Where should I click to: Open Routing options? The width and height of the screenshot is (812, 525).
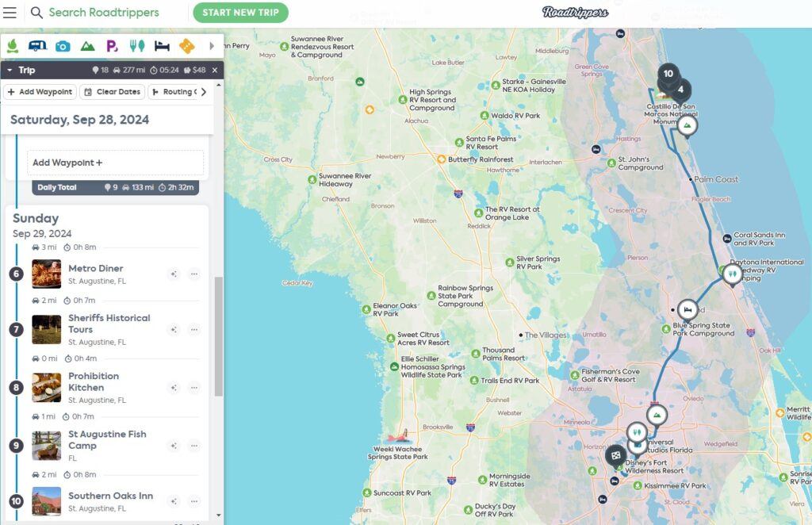click(x=174, y=92)
